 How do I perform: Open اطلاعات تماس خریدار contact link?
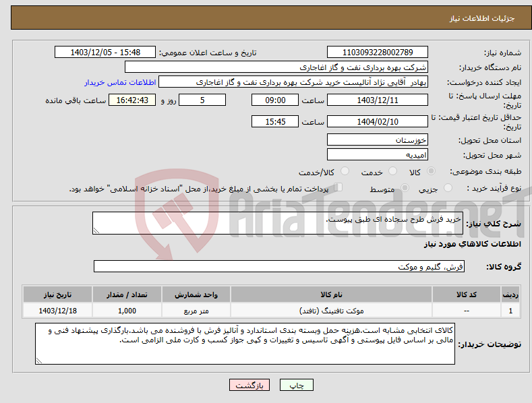pyautogui.click(x=120, y=82)
